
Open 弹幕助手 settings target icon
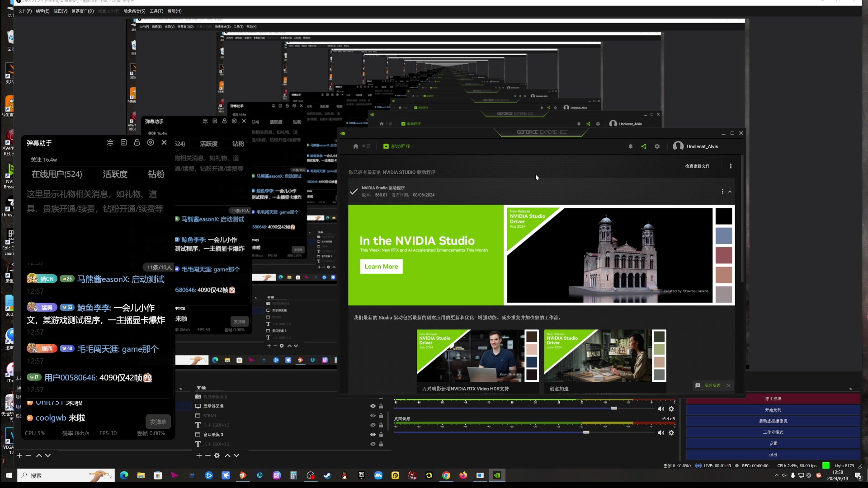pyautogui.click(x=151, y=143)
